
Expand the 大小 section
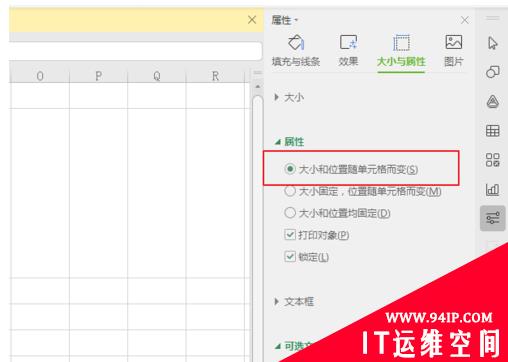click(289, 97)
